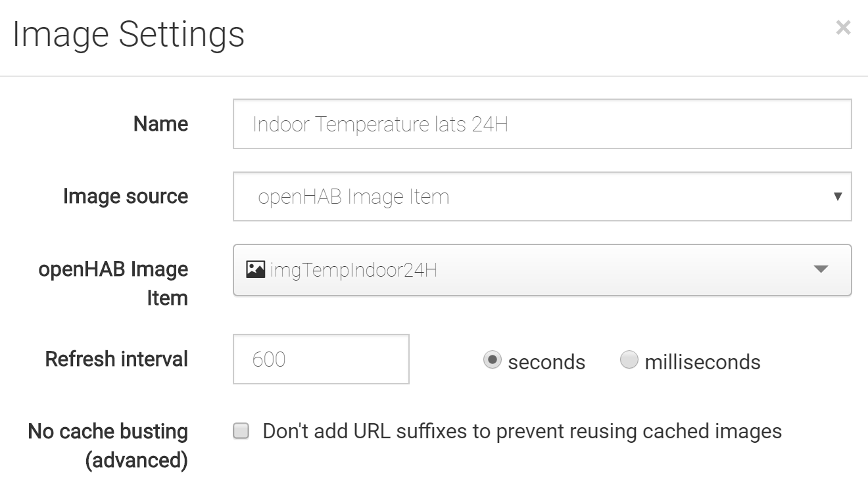Expand the openHAB Image Item selector

tap(542, 270)
